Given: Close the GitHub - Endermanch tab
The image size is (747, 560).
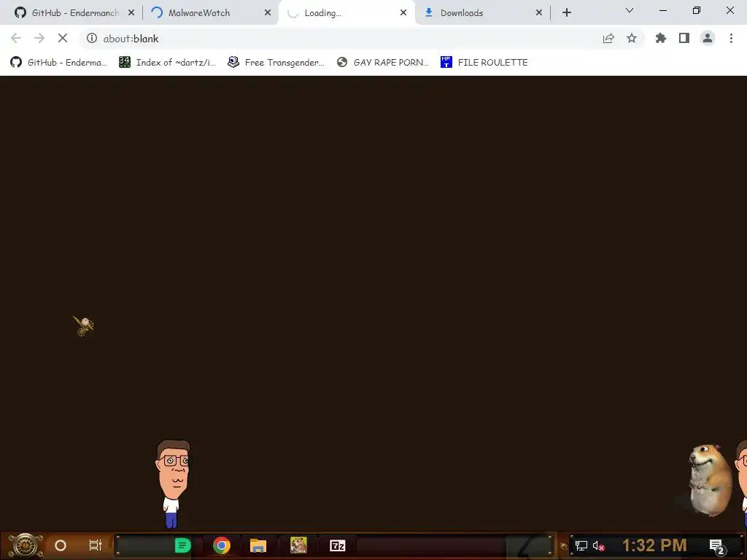Looking at the screenshot, I should [x=131, y=13].
